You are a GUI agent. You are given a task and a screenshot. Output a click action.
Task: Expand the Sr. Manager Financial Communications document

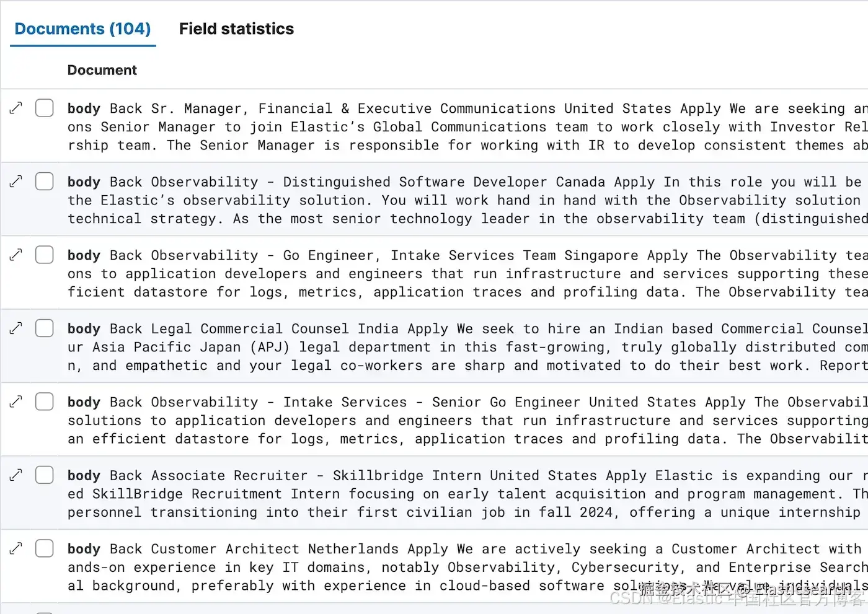click(16, 108)
